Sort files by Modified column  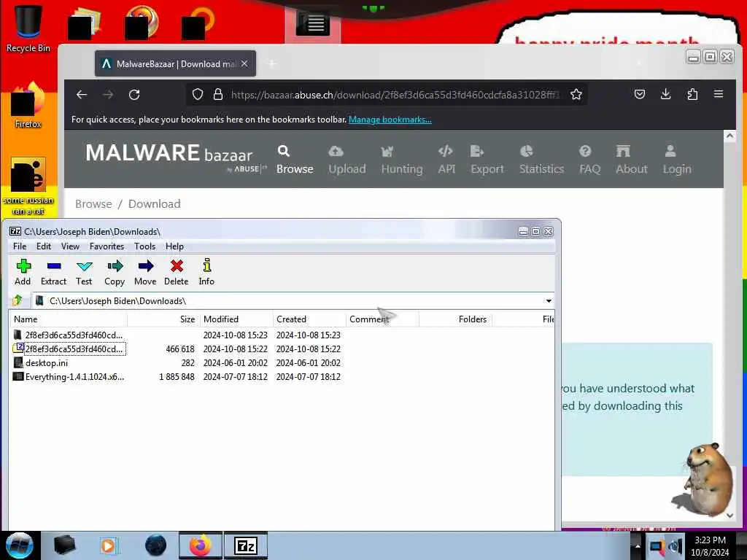tap(236, 319)
